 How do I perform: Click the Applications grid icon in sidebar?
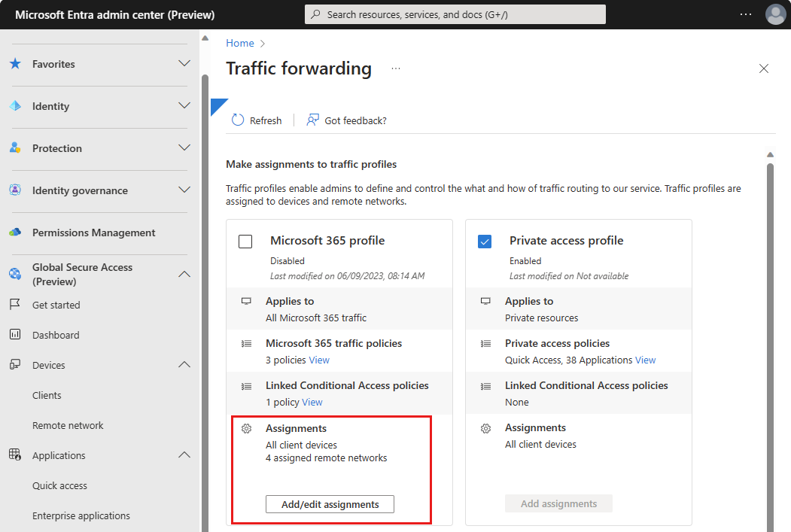[15, 454]
